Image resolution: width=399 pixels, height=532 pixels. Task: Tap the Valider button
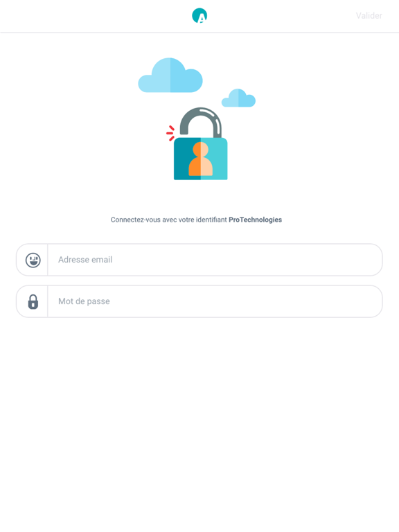[x=369, y=16]
